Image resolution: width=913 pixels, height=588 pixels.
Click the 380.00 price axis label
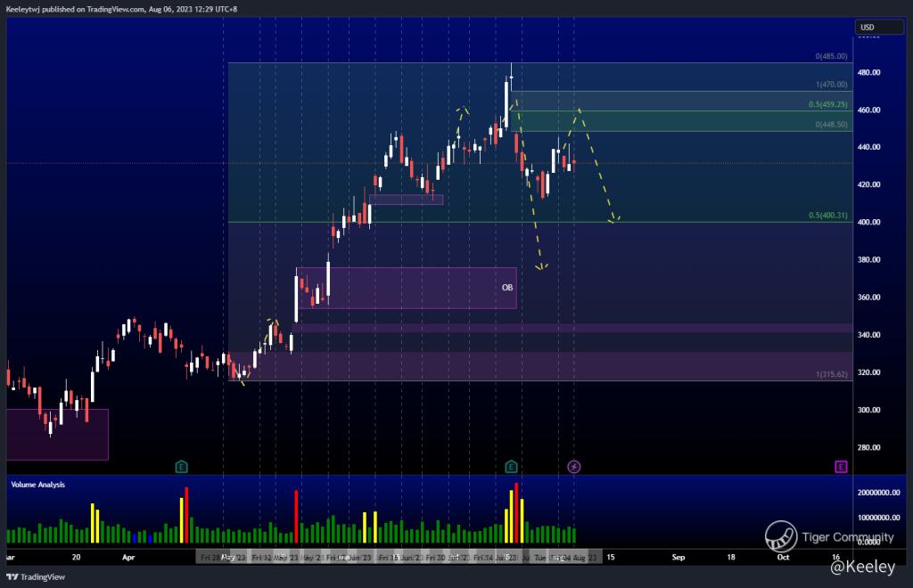868,260
